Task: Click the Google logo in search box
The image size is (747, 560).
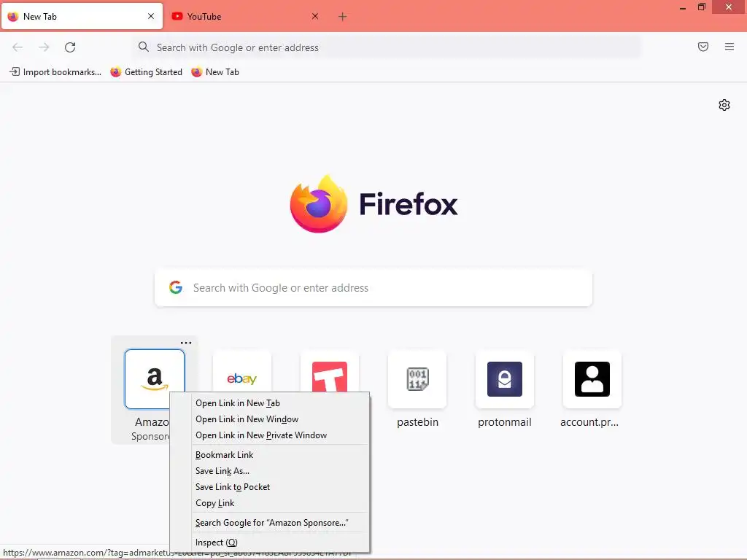Action: coord(176,287)
